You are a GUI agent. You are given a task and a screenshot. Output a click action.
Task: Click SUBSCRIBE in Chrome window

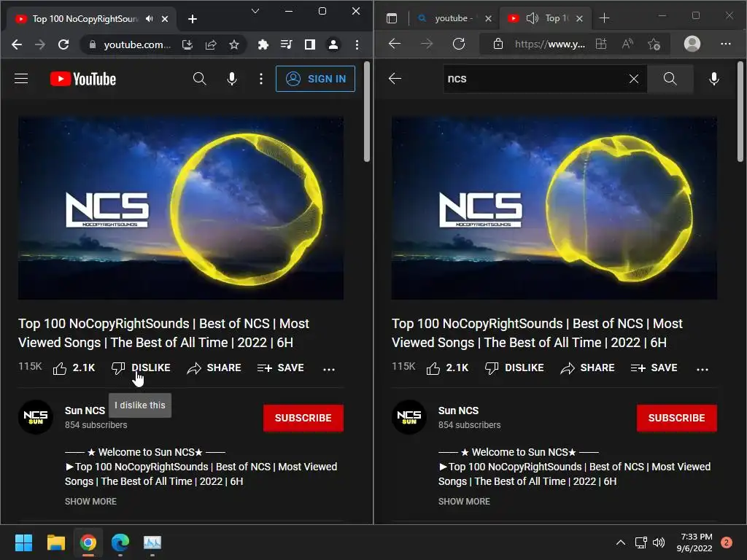point(303,418)
